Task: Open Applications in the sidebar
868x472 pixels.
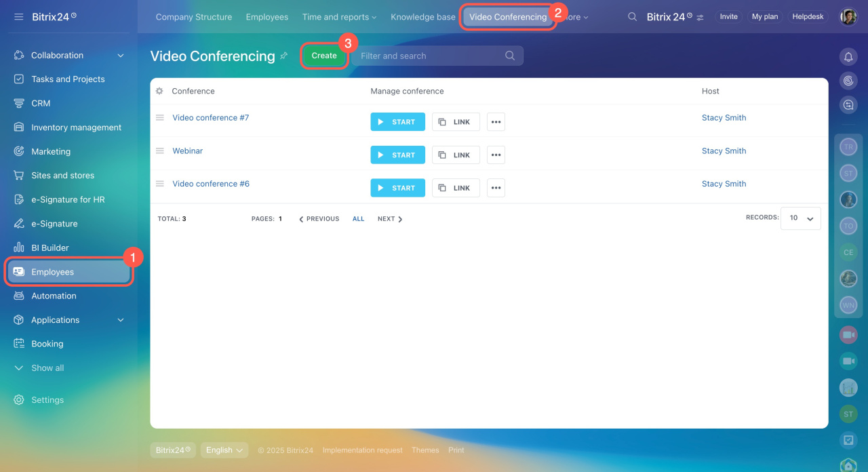Action: coord(55,320)
